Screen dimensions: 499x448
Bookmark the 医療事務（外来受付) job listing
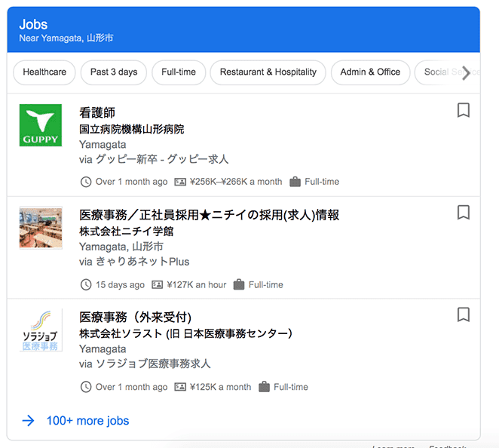464,315
